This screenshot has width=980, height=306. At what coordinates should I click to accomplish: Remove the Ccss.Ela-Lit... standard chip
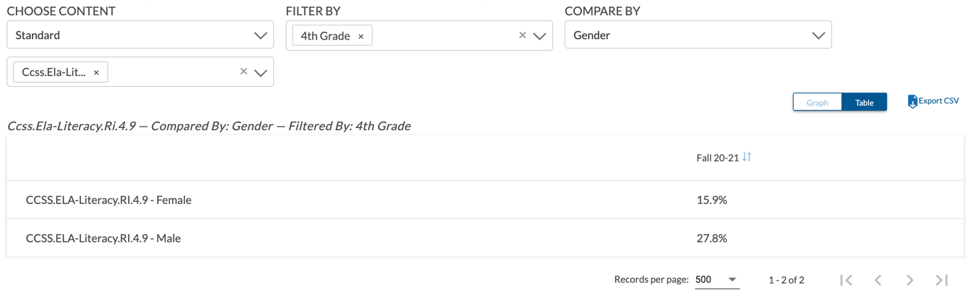pyautogui.click(x=96, y=73)
